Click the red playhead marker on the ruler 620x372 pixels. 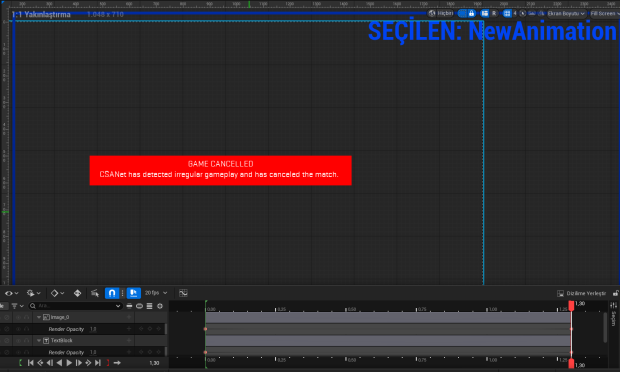(x=571, y=305)
